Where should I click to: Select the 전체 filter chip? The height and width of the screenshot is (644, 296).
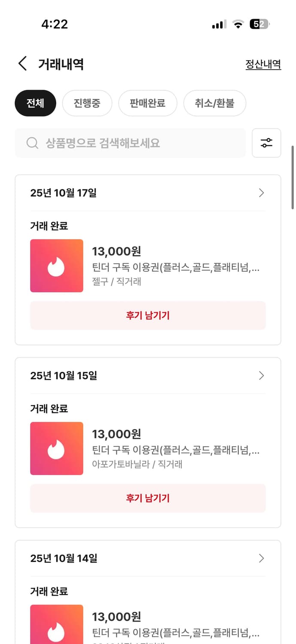35,103
